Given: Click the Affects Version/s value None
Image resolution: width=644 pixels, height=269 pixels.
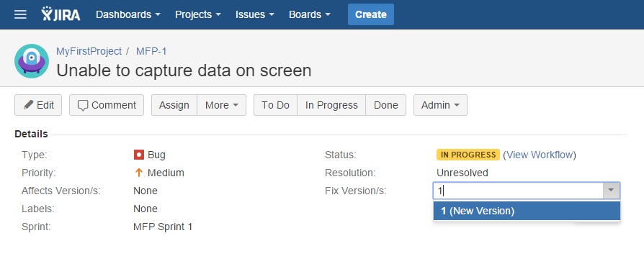Looking at the screenshot, I should 146,191.
